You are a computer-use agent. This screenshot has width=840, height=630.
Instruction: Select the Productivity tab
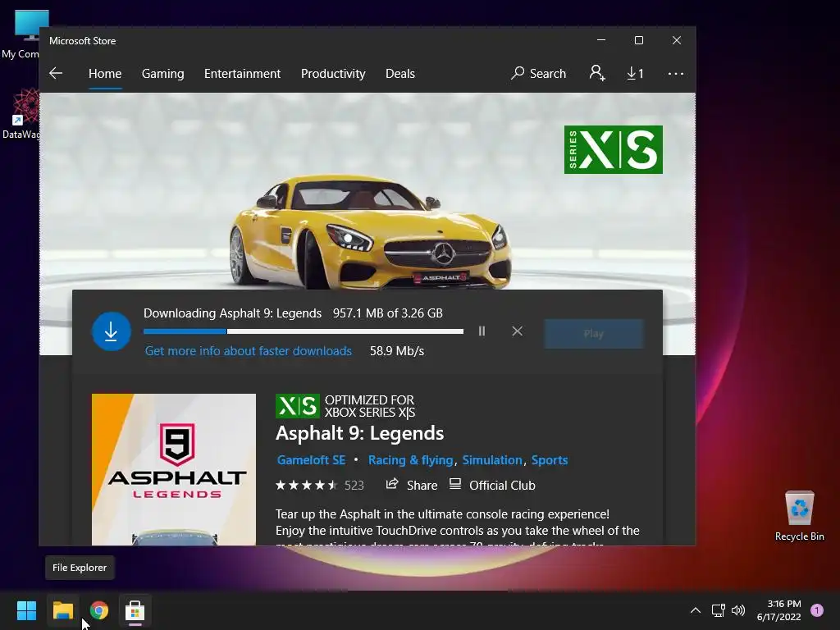(x=333, y=73)
